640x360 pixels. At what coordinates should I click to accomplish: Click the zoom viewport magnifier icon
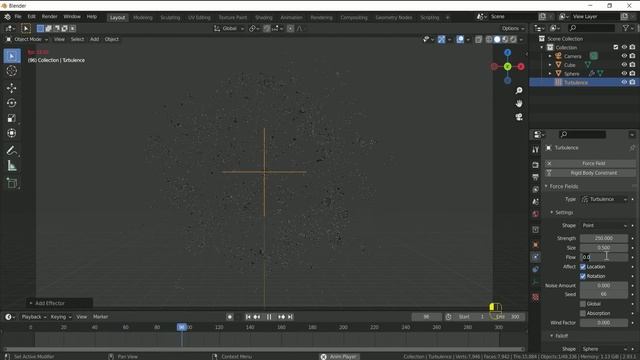click(x=519, y=91)
